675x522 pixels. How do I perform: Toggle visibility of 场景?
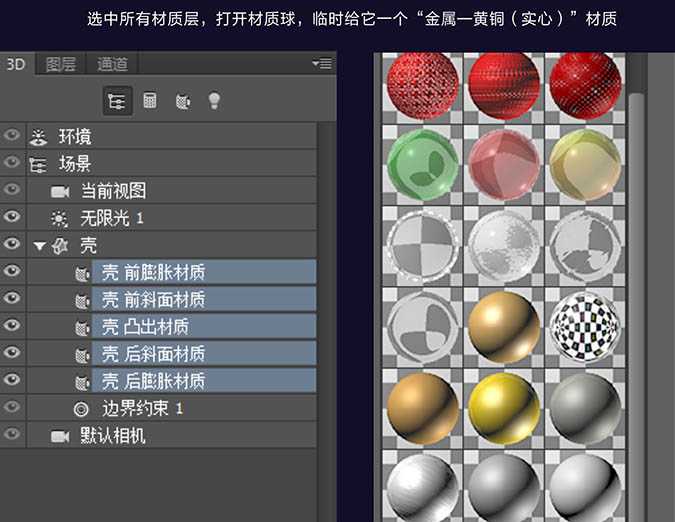pyautogui.click(x=12, y=162)
